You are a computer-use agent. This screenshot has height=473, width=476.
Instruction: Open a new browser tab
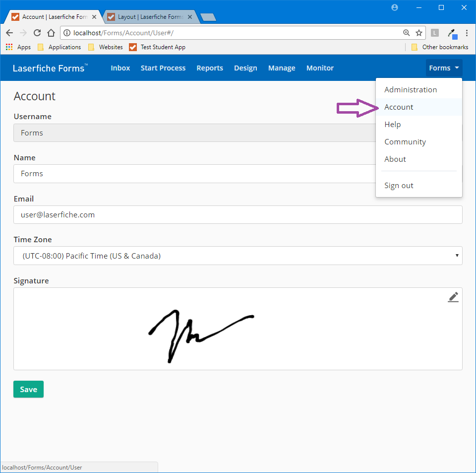pos(208,17)
